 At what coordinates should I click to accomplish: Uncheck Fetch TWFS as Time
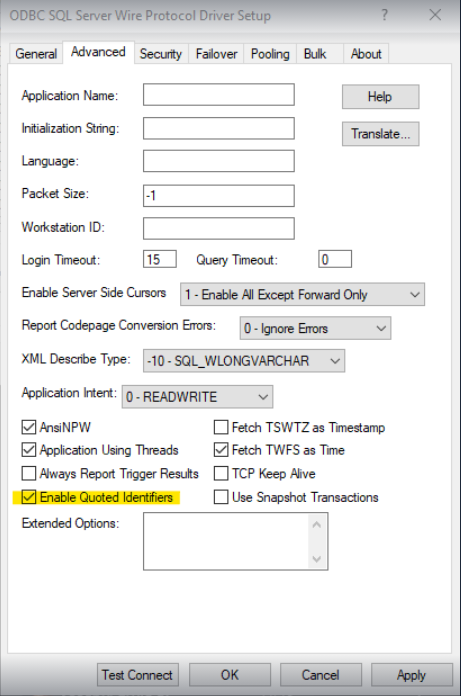click(221, 450)
